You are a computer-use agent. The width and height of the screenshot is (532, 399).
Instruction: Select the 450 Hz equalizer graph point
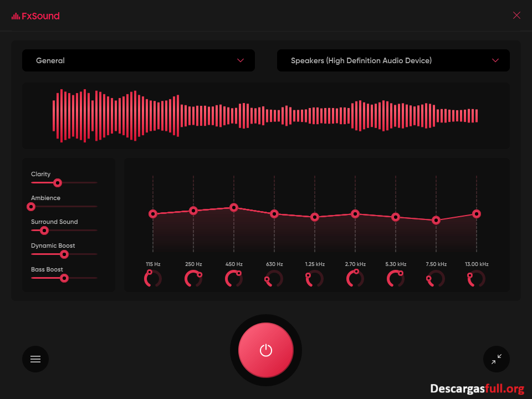pos(234,207)
